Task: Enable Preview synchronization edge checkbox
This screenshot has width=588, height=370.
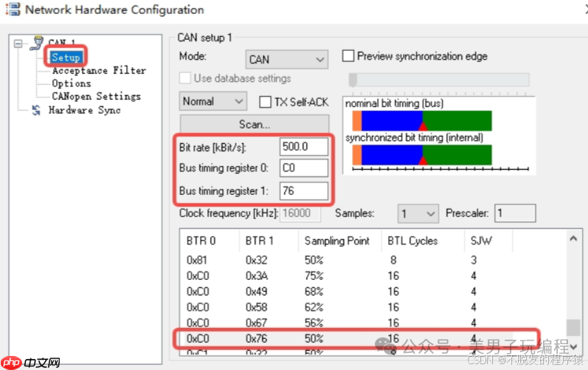Action: point(349,56)
